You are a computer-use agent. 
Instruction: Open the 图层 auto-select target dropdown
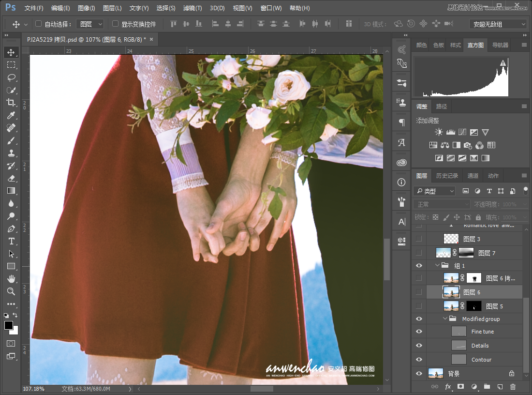pos(90,24)
